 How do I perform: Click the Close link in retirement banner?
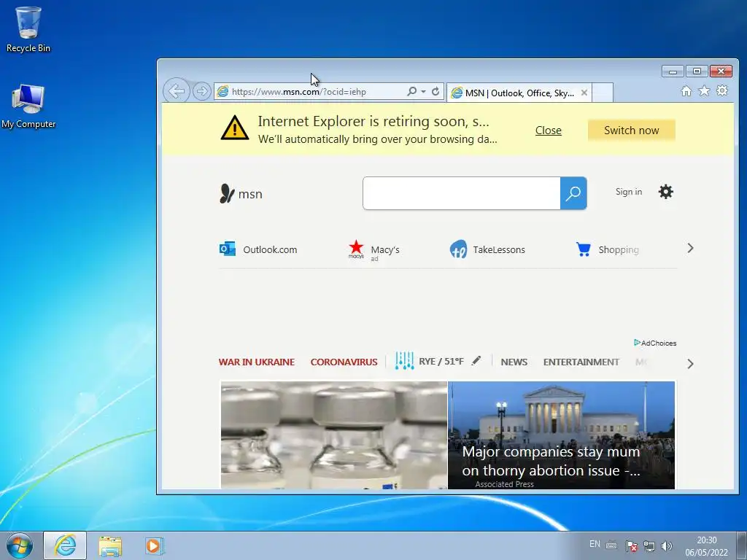coord(549,130)
